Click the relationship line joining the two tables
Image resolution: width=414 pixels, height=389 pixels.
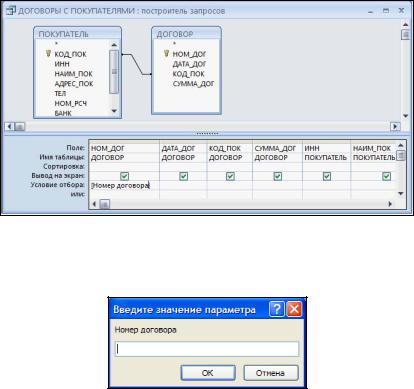coord(137,64)
